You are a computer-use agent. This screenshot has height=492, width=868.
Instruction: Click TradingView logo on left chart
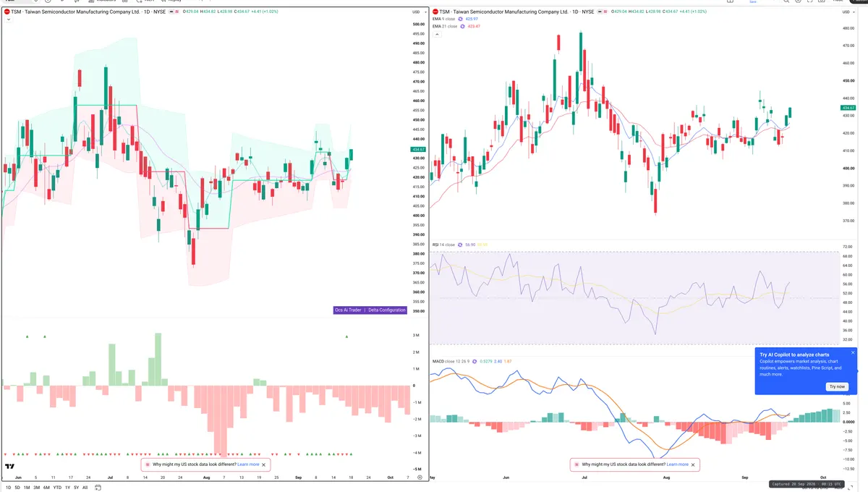(9, 467)
